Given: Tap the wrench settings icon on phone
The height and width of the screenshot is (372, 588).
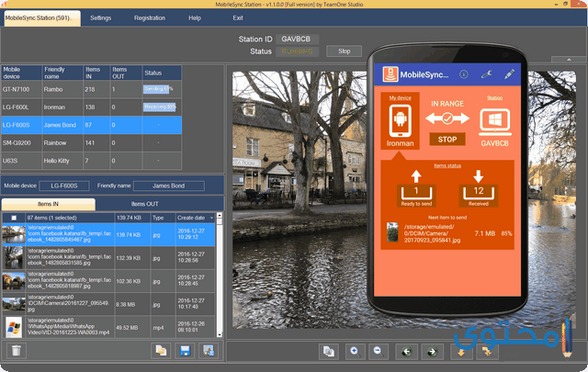Looking at the screenshot, I should (x=486, y=74).
